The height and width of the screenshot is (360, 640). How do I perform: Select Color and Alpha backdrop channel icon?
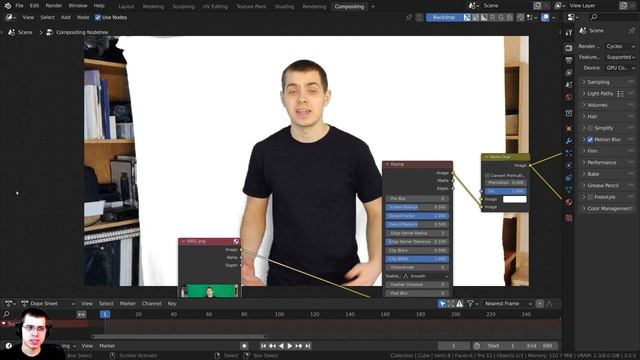[x=467, y=18]
